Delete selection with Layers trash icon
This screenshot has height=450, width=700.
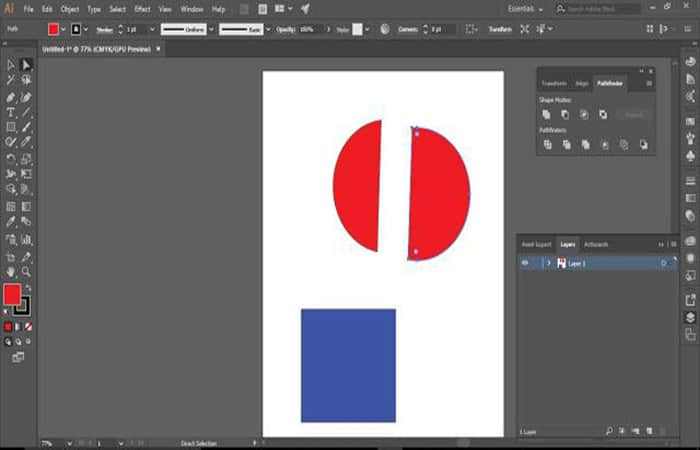click(663, 431)
